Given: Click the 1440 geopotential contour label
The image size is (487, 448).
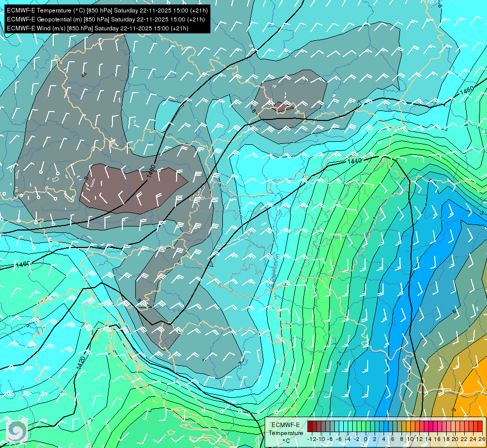Looking at the screenshot, I should click(x=354, y=161).
